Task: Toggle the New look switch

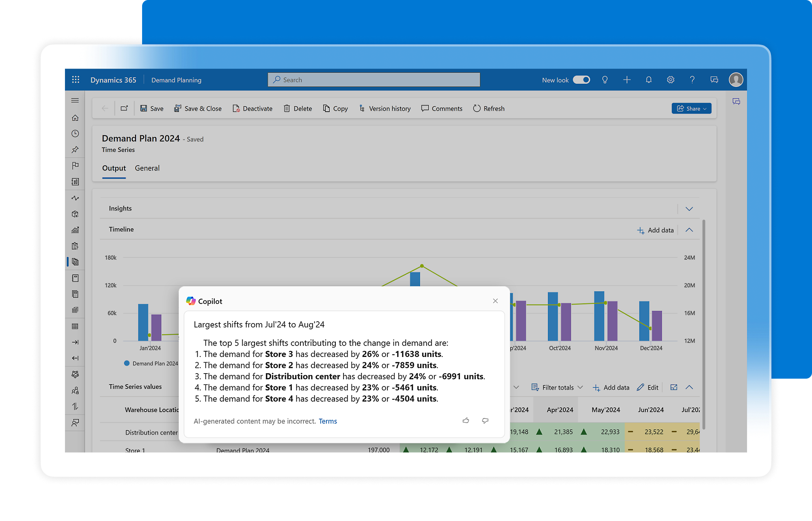Action: 581,80
